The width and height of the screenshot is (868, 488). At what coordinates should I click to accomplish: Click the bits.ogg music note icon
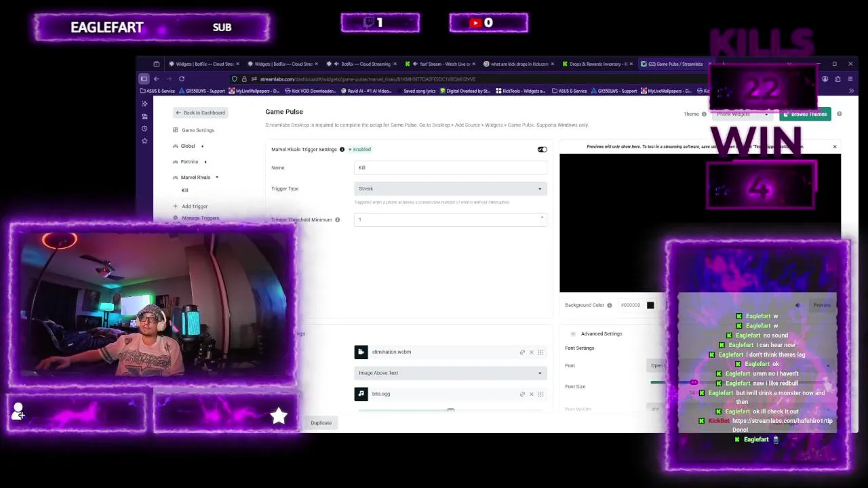361,394
